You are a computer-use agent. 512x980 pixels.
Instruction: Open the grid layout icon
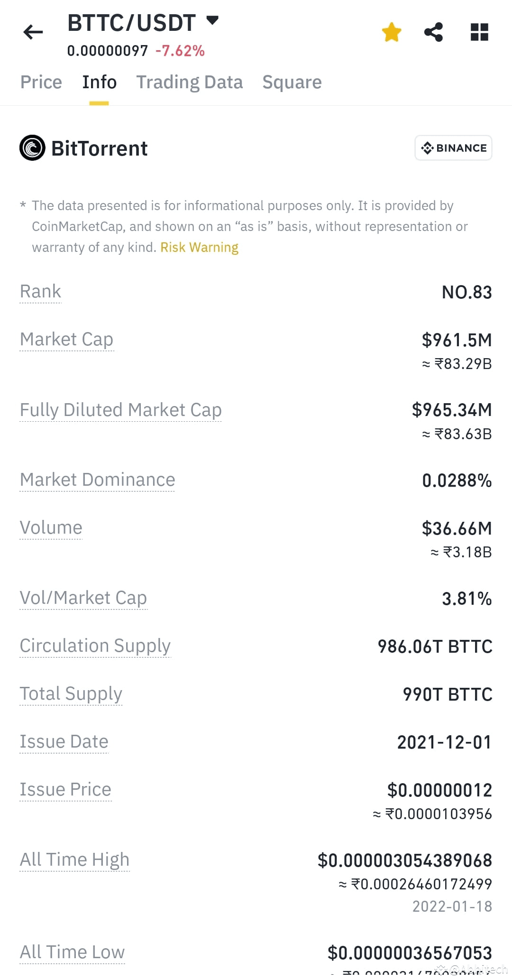coord(479,32)
